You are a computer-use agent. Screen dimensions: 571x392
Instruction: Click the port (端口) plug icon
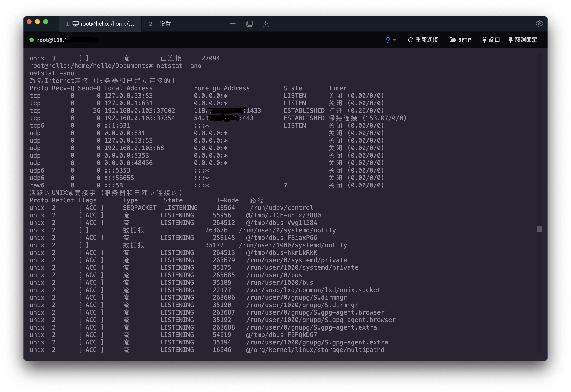coord(484,40)
